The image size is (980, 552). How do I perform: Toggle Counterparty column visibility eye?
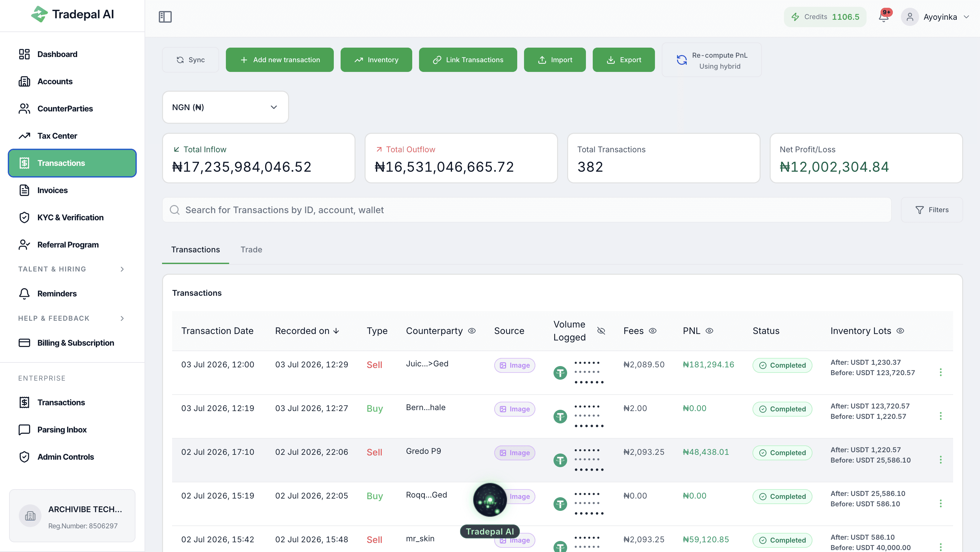click(x=472, y=331)
